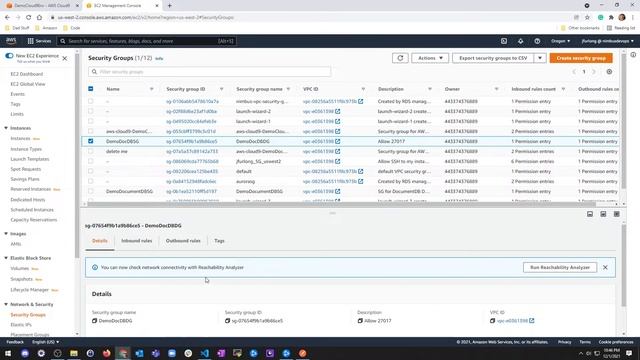The image size is (640, 360).
Task: Open the English language selector in footer
Action: point(46,342)
